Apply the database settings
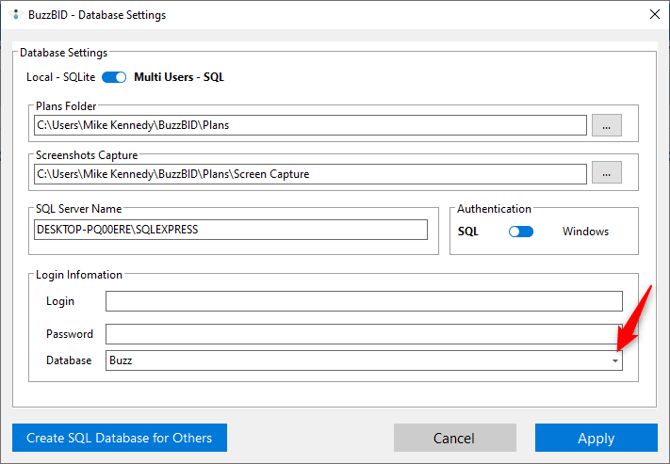The width and height of the screenshot is (670, 464). (596, 438)
